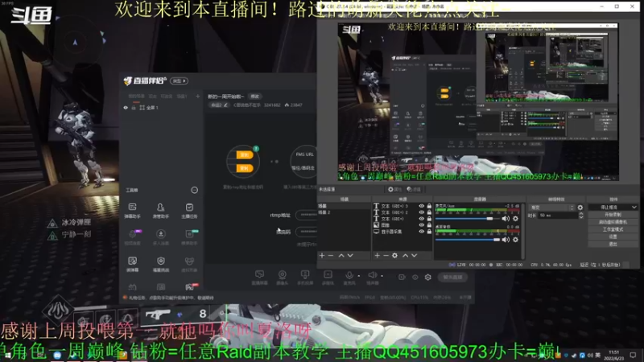Add camera source in bottom bar
Image resolution: width=644 pixels, height=362 pixels.
283,277
